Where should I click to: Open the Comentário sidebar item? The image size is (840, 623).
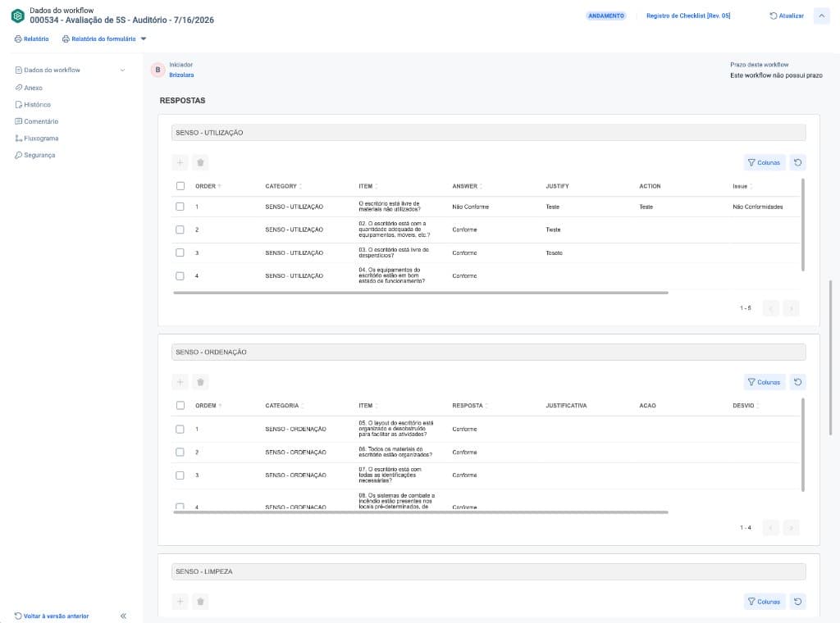pos(37,121)
